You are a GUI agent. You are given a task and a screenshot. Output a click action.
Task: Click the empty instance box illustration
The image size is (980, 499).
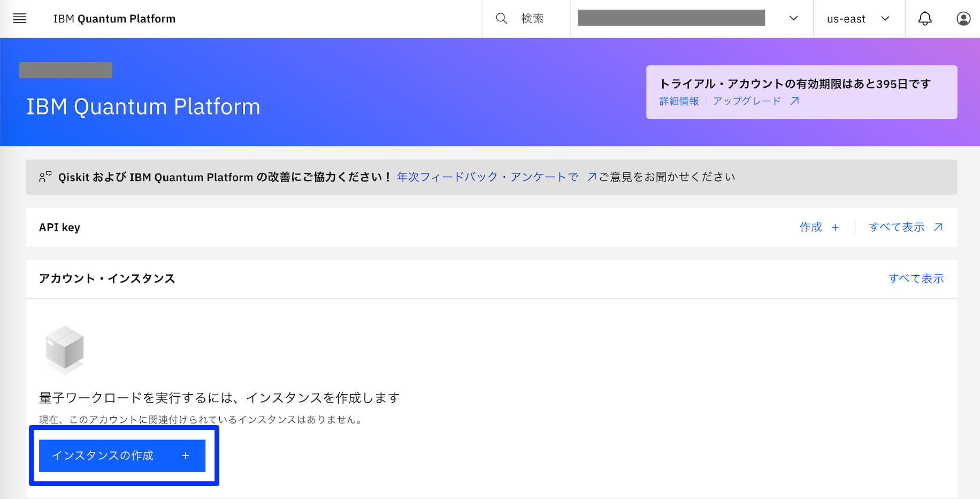coord(65,349)
